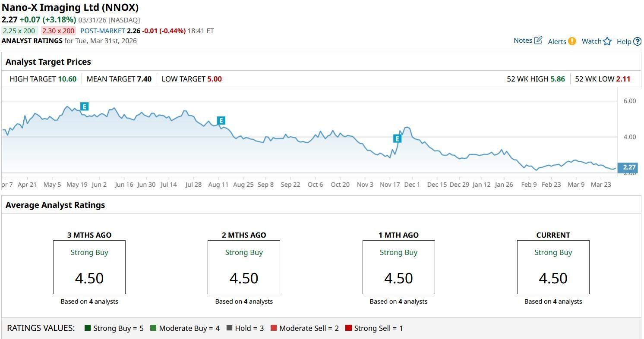
Task: Click the May earnings E marker
Action: pos(85,107)
